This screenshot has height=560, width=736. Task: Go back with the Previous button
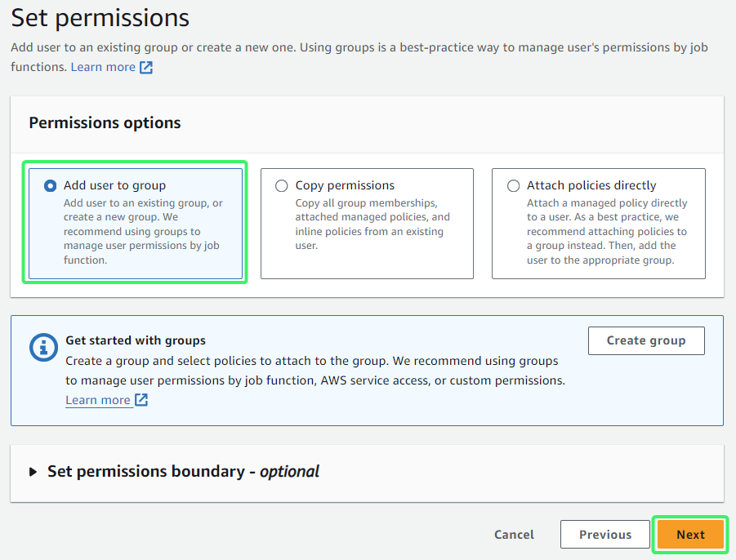tap(605, 534)
